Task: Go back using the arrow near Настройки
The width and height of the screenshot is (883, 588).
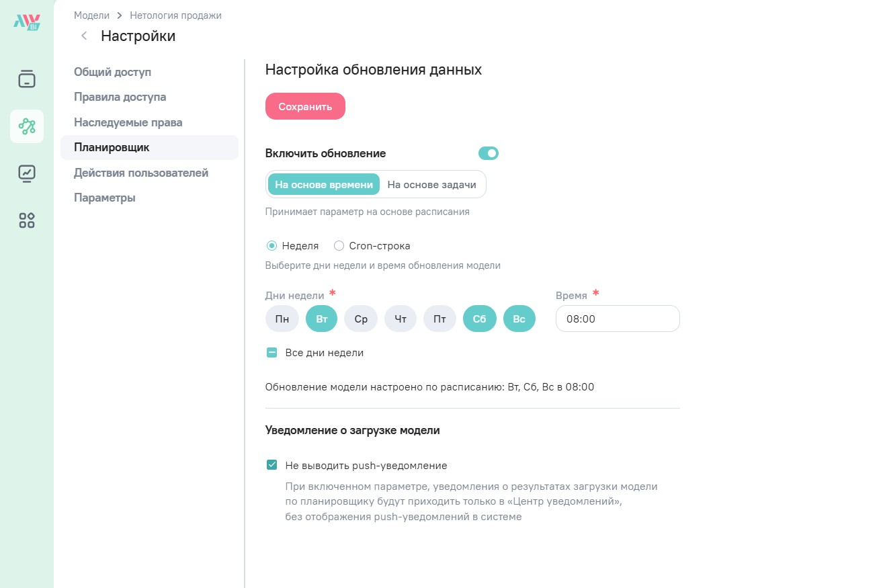Action: point(84,36)
